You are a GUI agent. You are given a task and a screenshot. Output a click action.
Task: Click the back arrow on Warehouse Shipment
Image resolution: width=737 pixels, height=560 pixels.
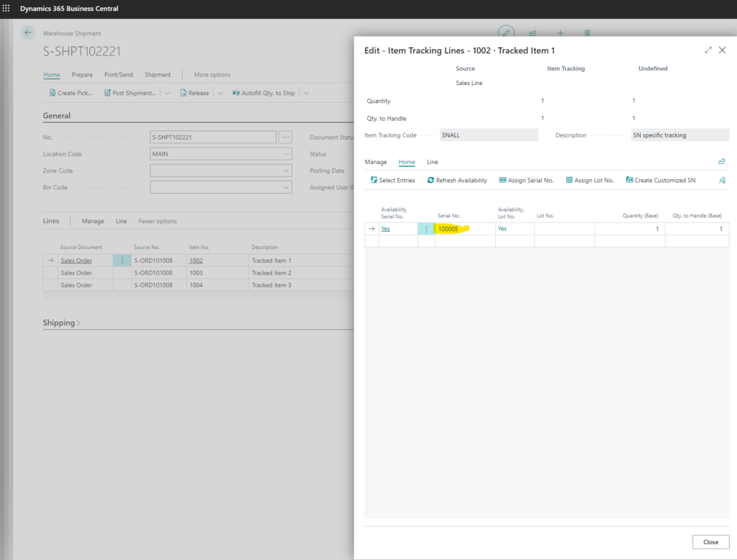(28, 32)
